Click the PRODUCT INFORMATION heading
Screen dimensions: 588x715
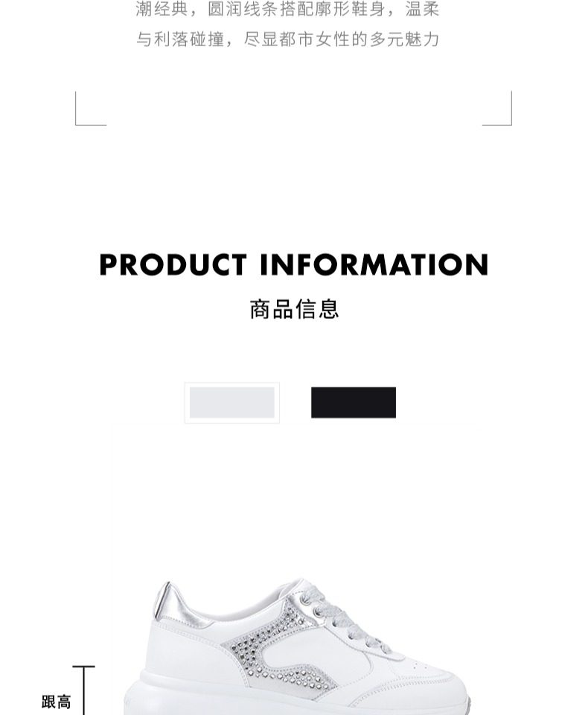pyautogui.click(x=293, y=265)
